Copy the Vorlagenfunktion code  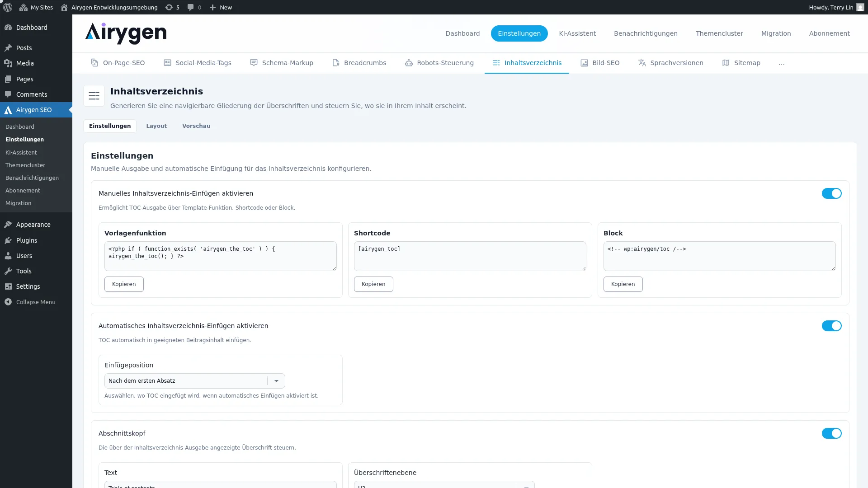point(124,284)
